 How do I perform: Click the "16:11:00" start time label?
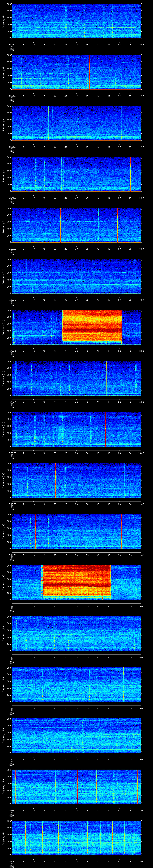point(12,555)
